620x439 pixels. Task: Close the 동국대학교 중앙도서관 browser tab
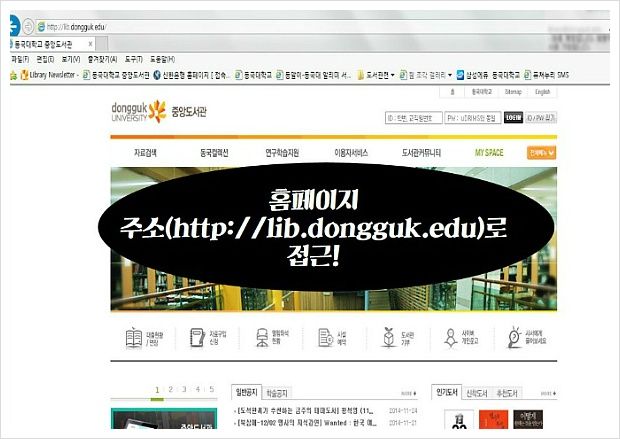click(x=90, y=44)
